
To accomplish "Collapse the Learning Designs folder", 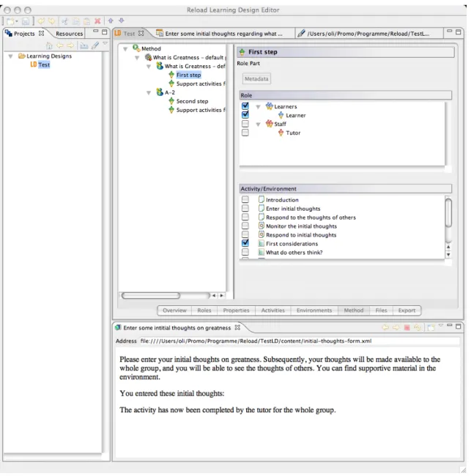I will pyautogui.click(x=11, y=56).
